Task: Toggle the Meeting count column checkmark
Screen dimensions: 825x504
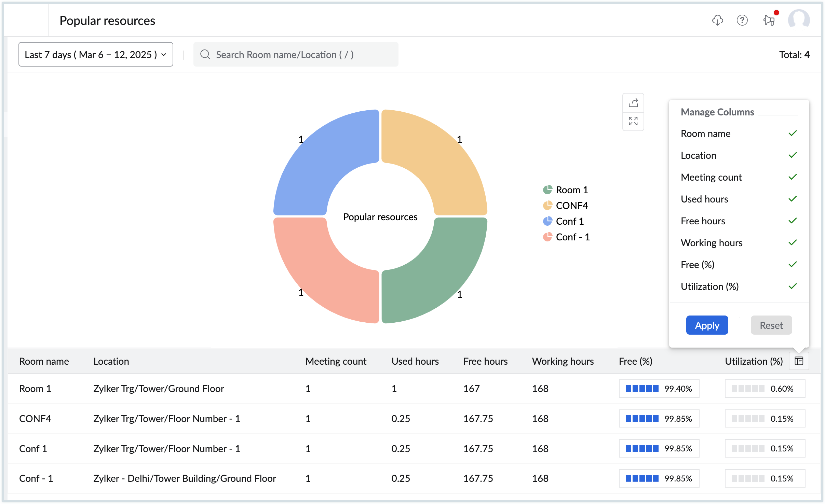Action: tap(793, 177)
